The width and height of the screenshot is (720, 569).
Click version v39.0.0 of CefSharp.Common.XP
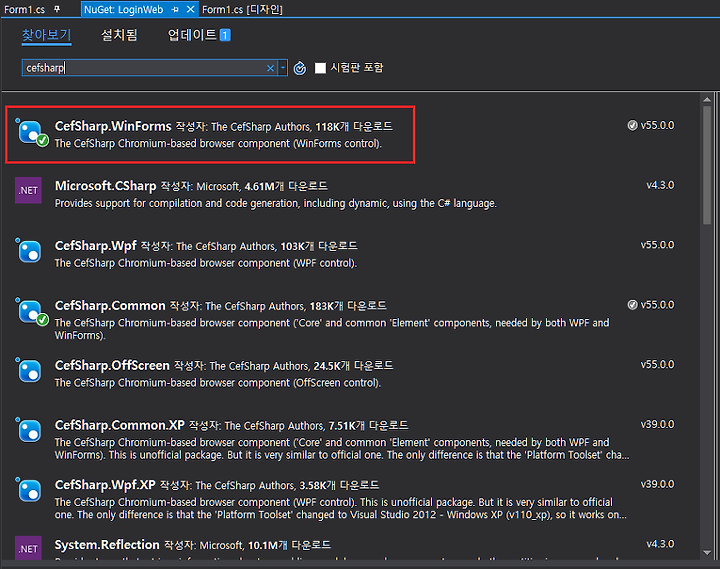click(658, 424)
